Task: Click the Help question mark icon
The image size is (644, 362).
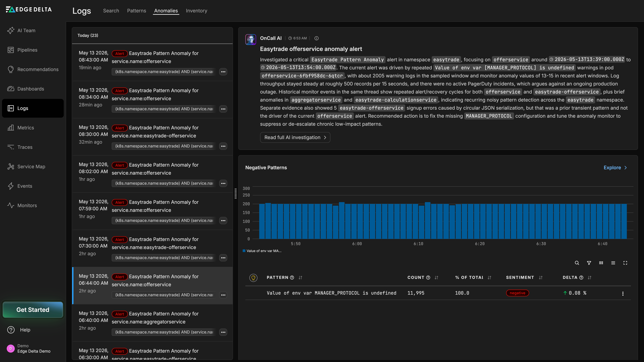Action: click(11, 330)
